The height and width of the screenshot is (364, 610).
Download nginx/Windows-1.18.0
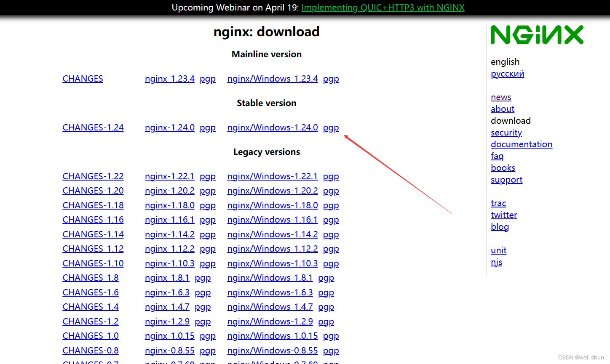(x=273, y=205)
